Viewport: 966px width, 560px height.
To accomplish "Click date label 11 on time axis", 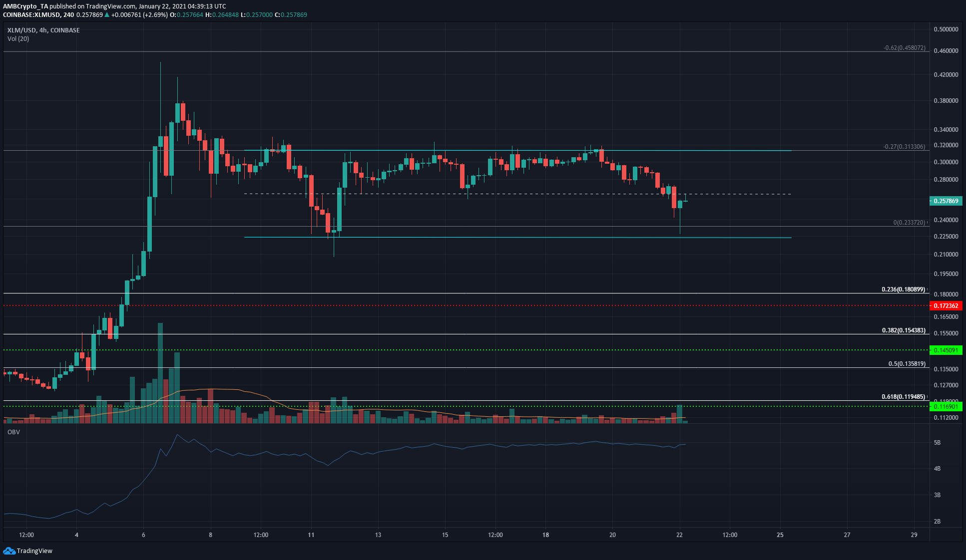I will (311, 535).
